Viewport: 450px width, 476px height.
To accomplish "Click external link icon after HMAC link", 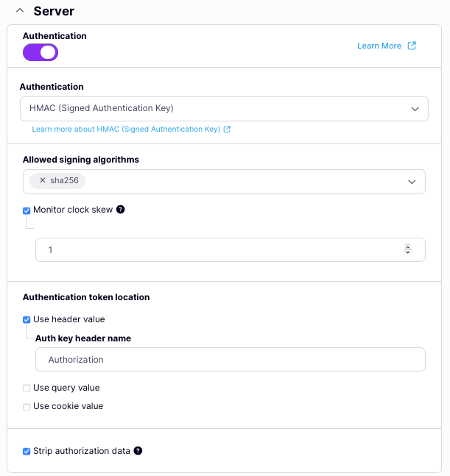I will click(228, 129).
